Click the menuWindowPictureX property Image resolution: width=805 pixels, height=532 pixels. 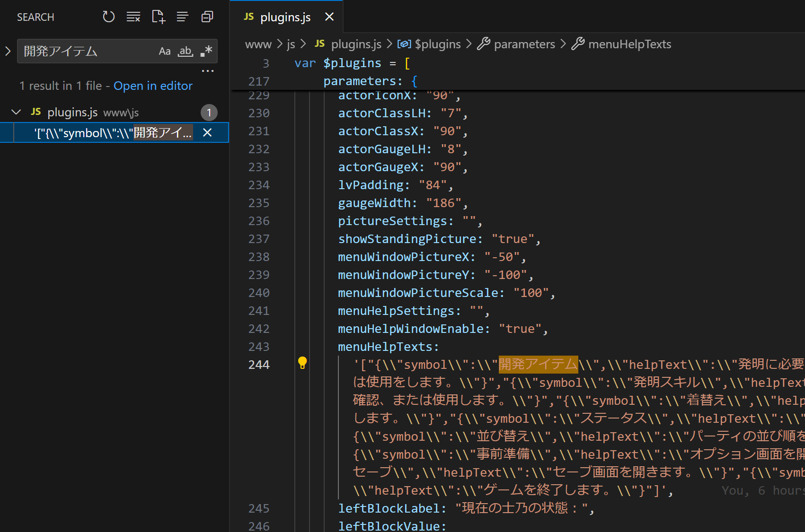pos(403,257)
